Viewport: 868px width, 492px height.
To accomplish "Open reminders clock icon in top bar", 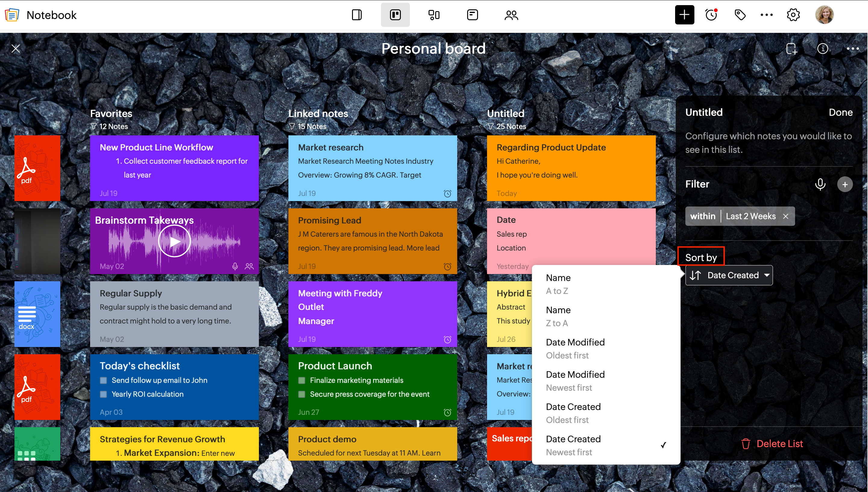I will (711, 15).
